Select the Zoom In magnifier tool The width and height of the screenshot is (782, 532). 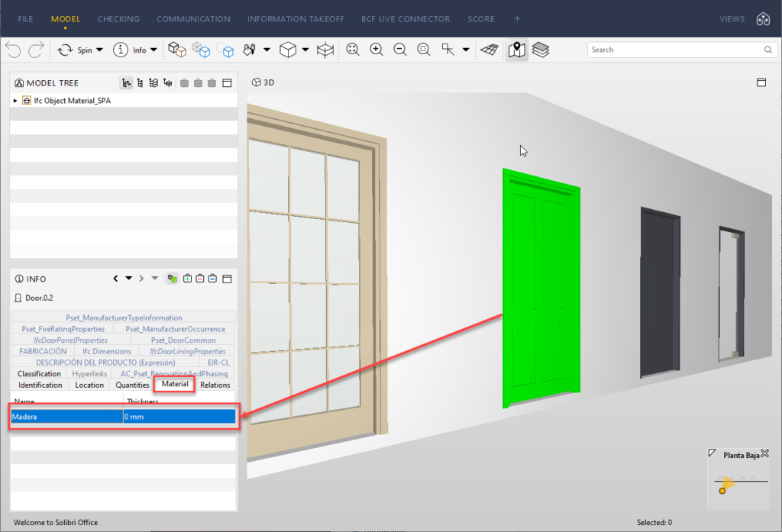376,50
